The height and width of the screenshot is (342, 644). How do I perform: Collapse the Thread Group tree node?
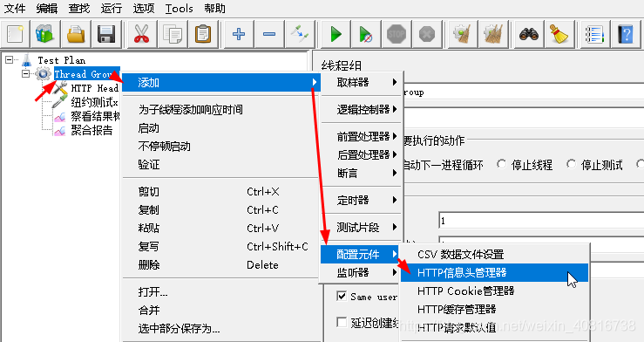pyautogui.click(x=26, y=74)
